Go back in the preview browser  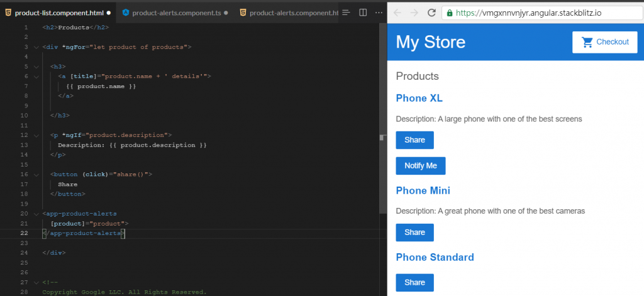click(x=397, y=13)
